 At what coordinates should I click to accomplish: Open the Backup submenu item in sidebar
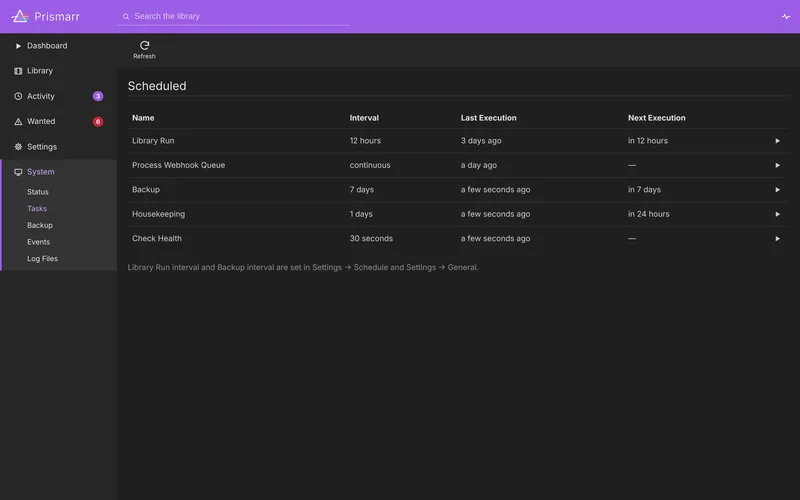click(40, 226)
